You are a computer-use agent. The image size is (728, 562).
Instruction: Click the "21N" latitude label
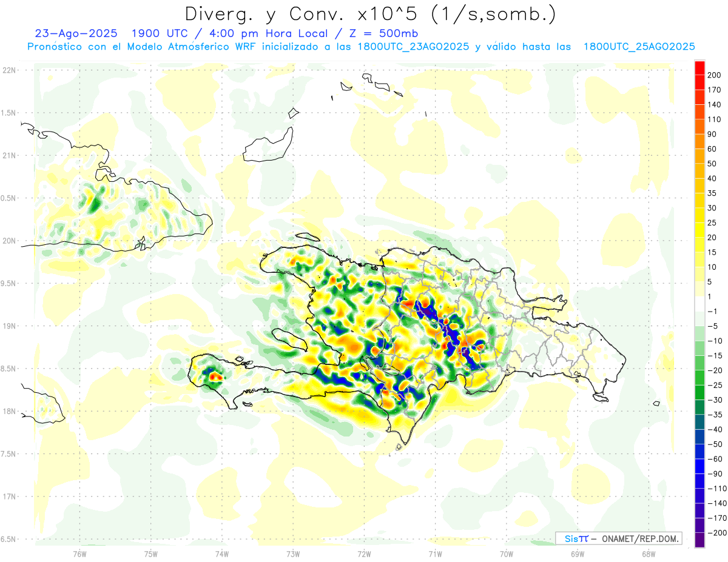[x=8, y=155]
